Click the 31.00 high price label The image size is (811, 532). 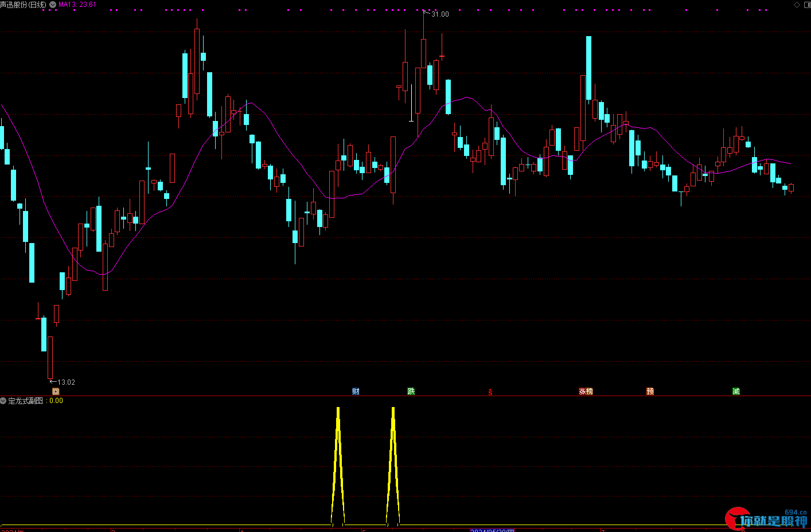pos(440,14)
